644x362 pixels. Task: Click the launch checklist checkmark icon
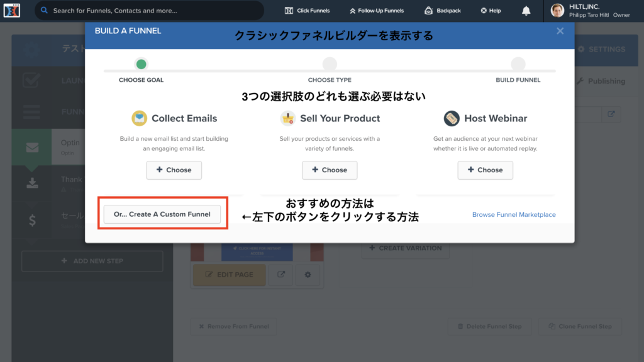click(31, 80)
